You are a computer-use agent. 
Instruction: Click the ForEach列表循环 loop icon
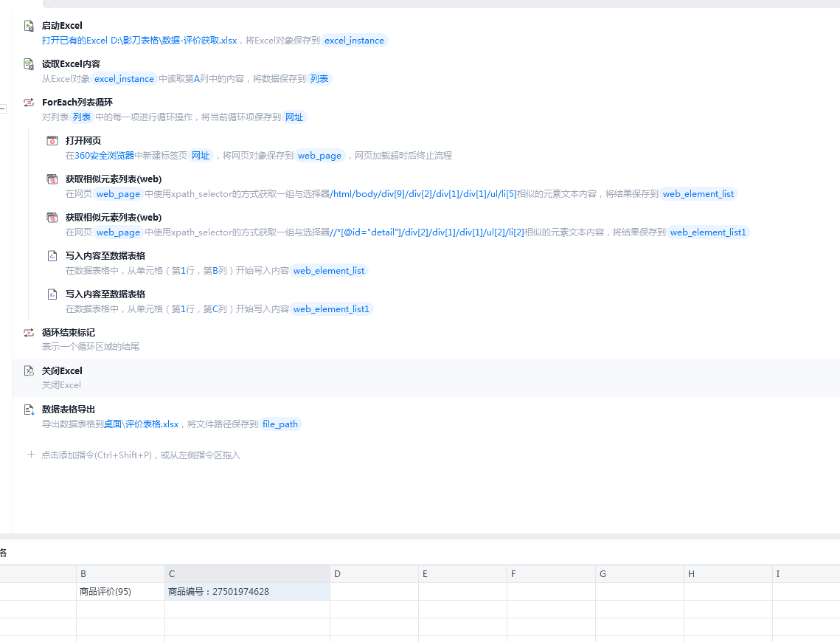click(x=29, y=103)
